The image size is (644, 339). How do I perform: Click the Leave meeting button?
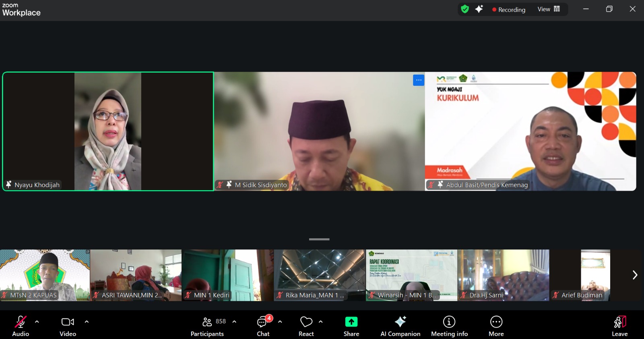pyautogui.click(x=619, y=326)
